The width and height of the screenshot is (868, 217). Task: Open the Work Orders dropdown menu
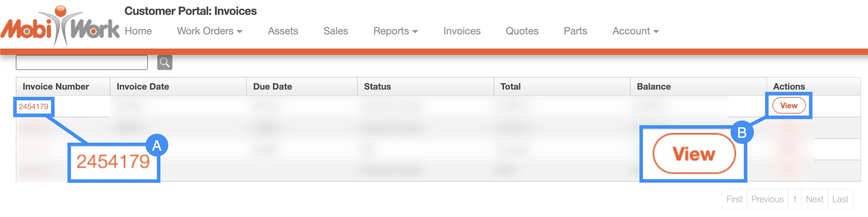coord(209,31)
